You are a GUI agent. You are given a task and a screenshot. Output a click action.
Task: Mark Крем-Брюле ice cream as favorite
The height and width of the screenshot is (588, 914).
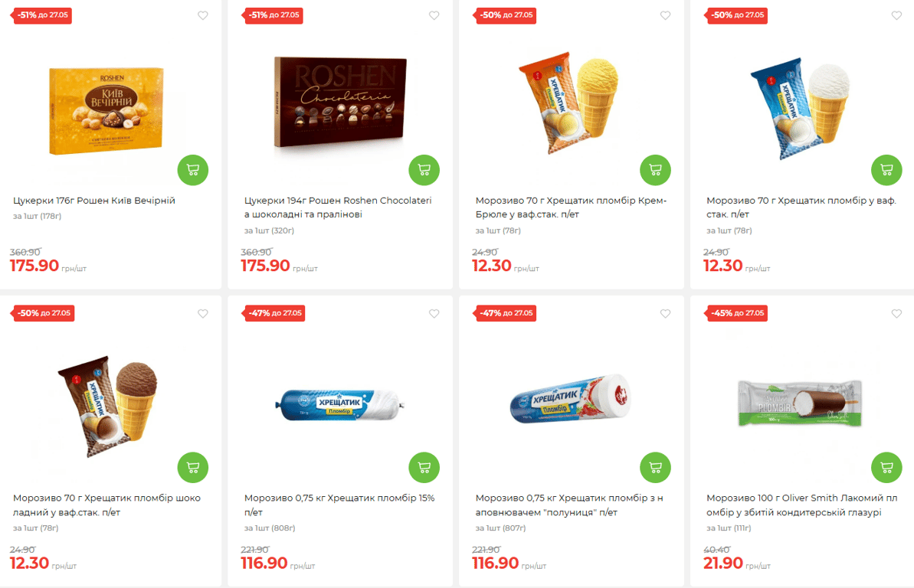pos(665,15)
